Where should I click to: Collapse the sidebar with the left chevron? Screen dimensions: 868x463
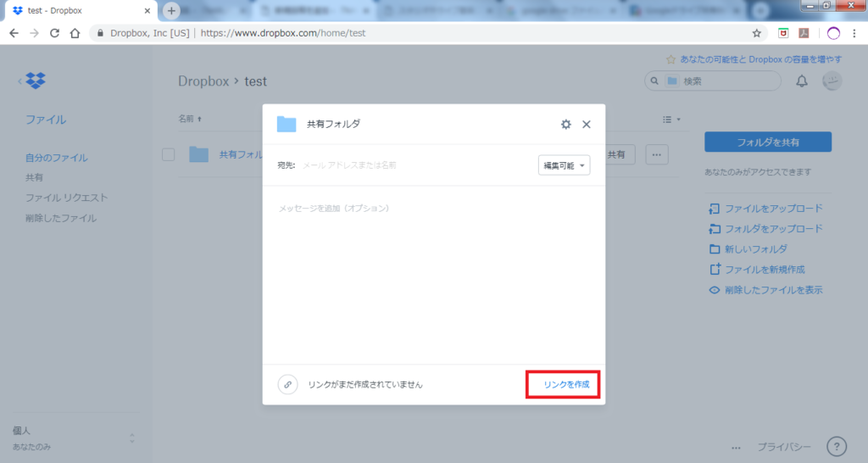pyautogui.click(x=20, y=81)
